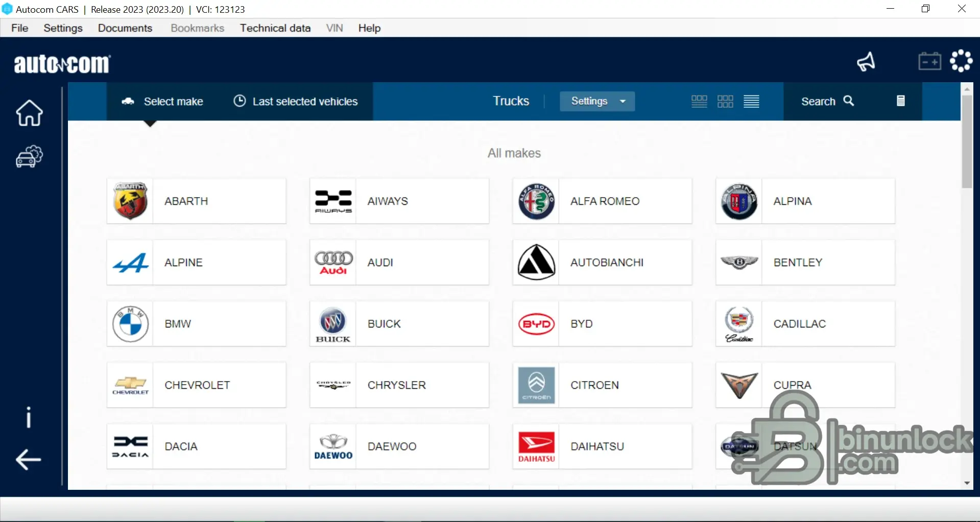Click the battery voltage indicator icon

[x=929, y=61]
